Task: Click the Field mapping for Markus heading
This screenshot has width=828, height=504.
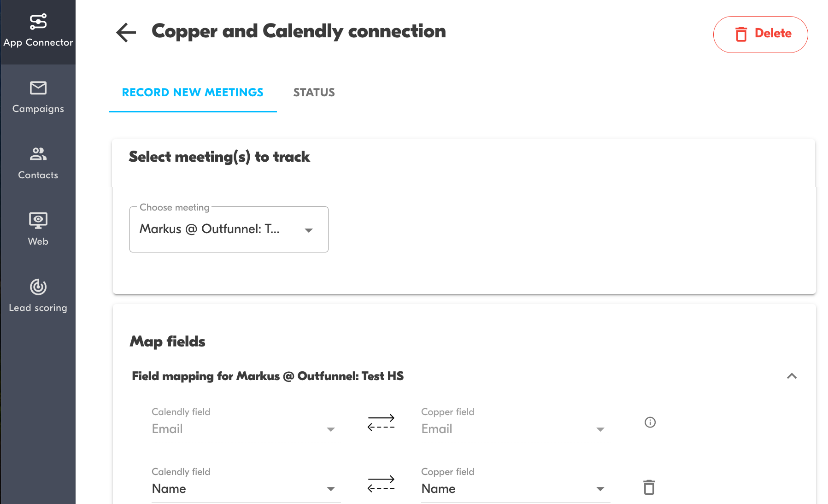Action: [268, 376]
